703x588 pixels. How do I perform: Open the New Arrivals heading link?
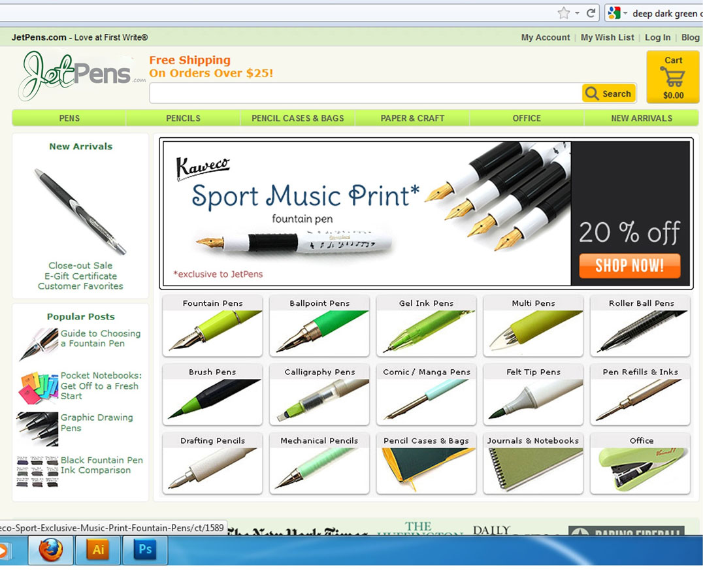pyautogui.click(x=81, y=146)
